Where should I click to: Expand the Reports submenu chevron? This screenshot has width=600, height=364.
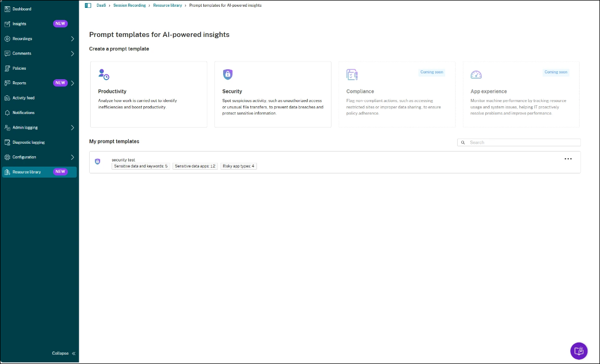[72, 83]
